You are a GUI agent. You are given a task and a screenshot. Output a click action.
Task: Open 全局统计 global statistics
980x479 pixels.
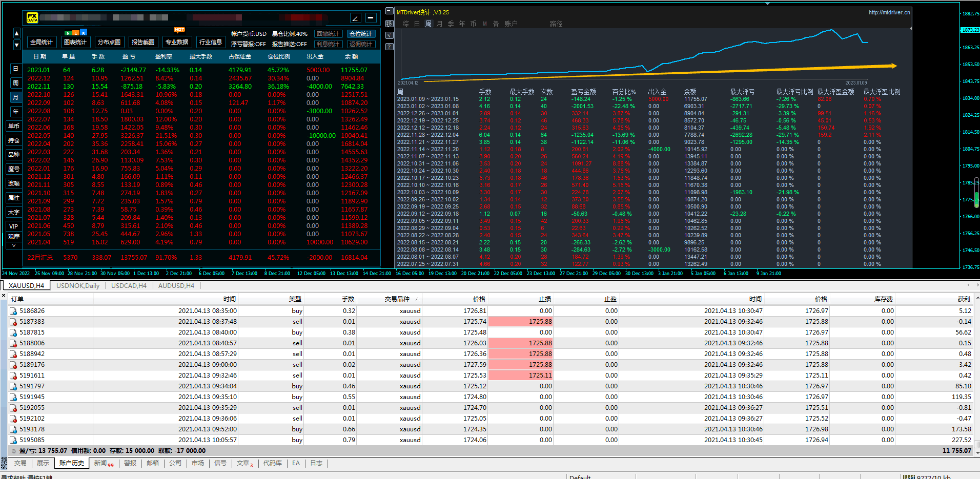click(42, 42)
